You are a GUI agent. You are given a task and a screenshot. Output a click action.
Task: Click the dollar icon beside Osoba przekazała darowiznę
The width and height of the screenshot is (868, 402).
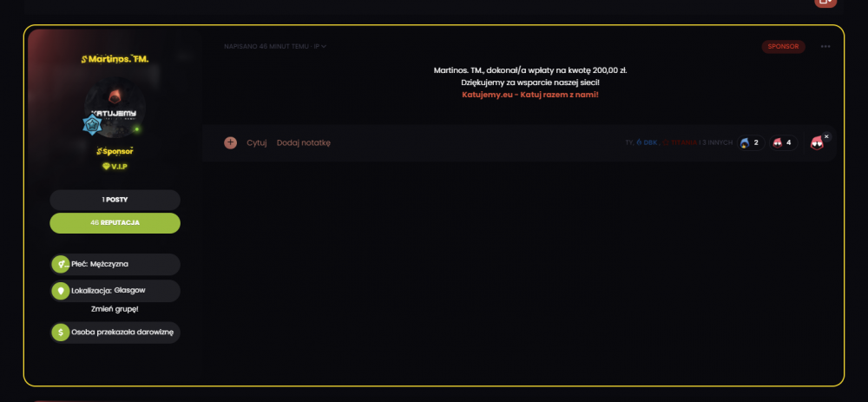[61, 333]
